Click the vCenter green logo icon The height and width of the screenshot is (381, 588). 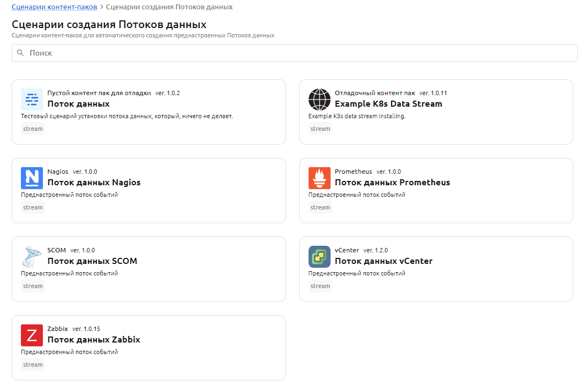(x=319, y=257)
